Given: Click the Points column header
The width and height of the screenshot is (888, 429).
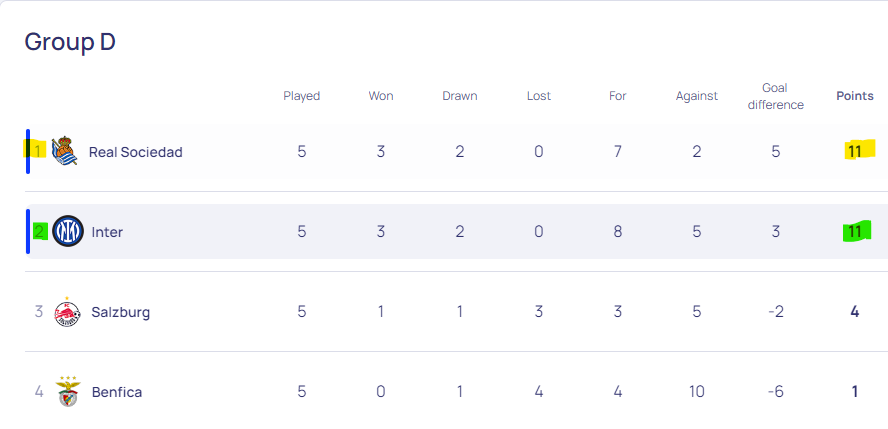Looking at the screenshot, I should (x=855, y=96).
